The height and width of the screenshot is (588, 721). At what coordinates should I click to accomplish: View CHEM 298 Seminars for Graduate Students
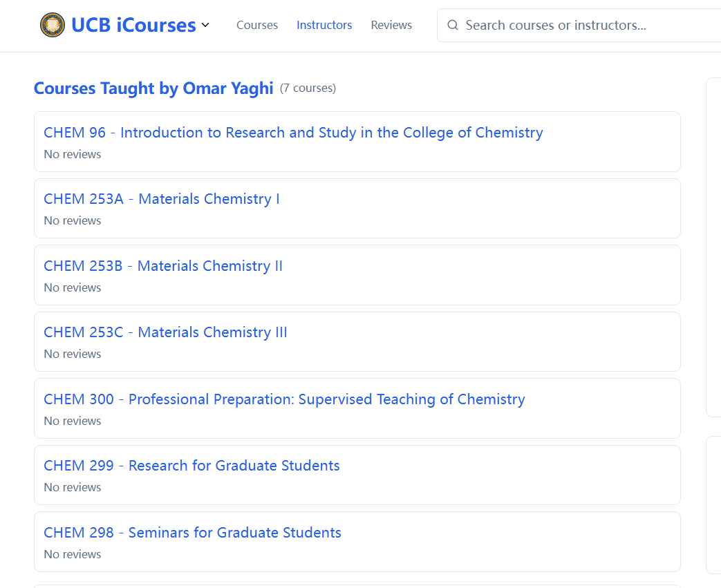[x=192, y=533]
